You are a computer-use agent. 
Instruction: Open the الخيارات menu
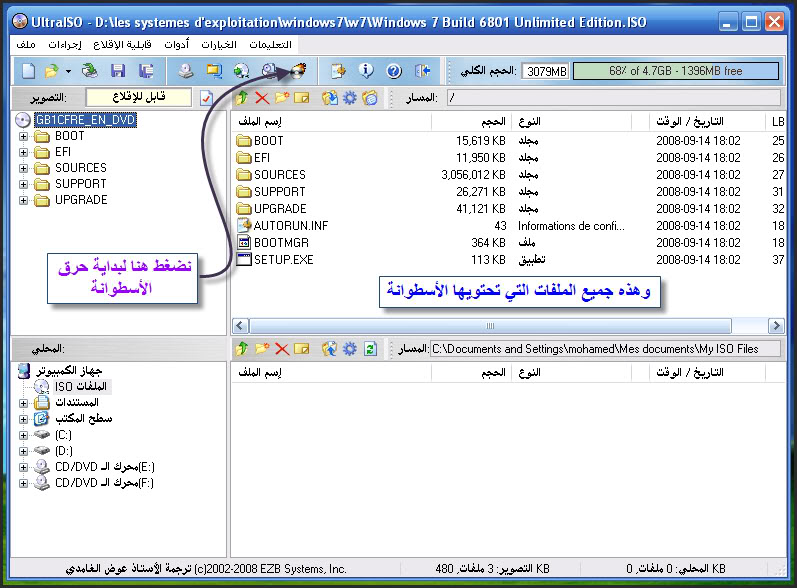pos(219,45)
